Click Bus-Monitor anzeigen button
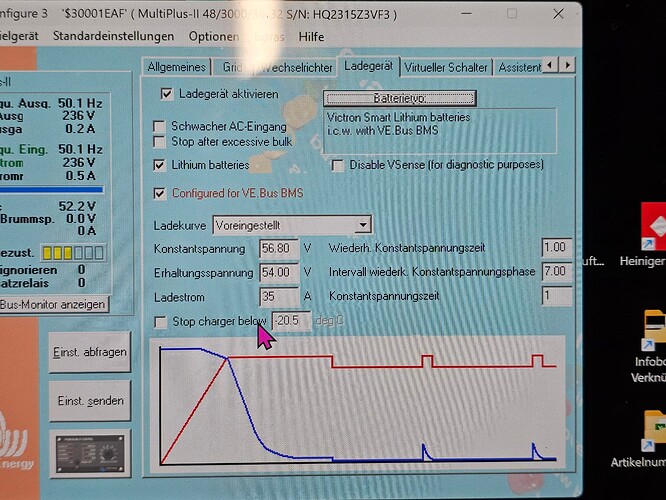 click(x=53, y=305)
